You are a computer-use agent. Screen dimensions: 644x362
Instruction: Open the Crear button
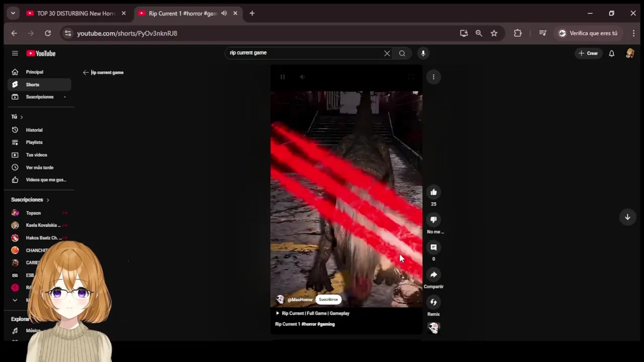[588, 53]
